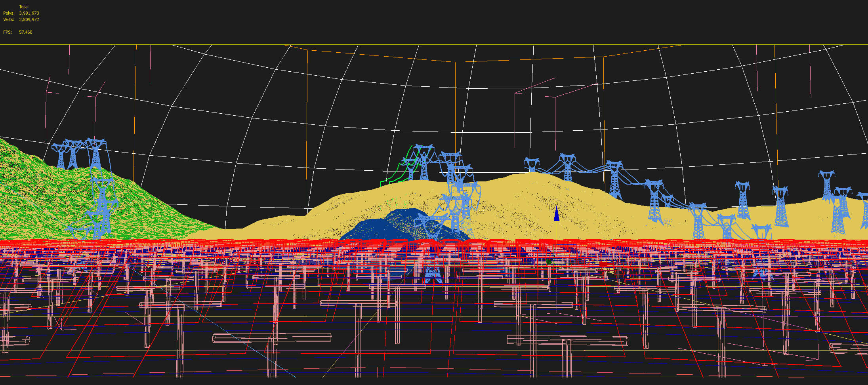868x385 pixels.
Task: Select the dark blue cone marker in viewport
Action: [557, 213]
